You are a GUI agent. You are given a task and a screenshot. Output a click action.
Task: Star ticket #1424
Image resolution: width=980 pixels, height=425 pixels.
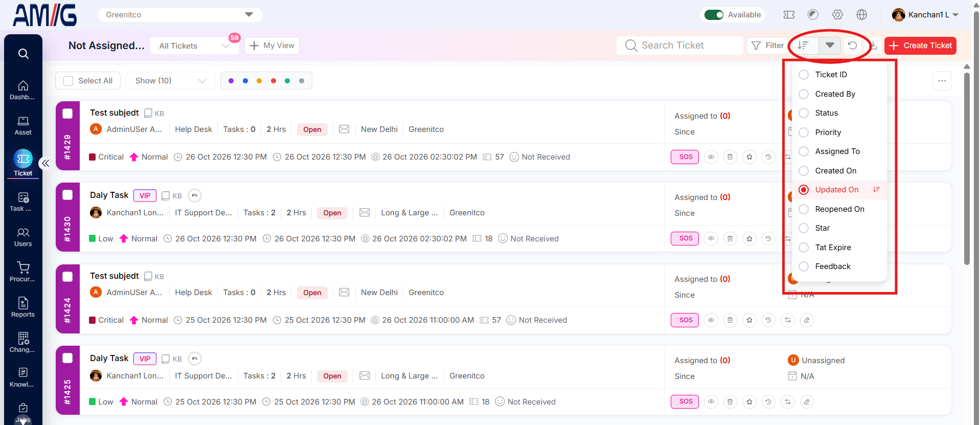pos(749,320)
